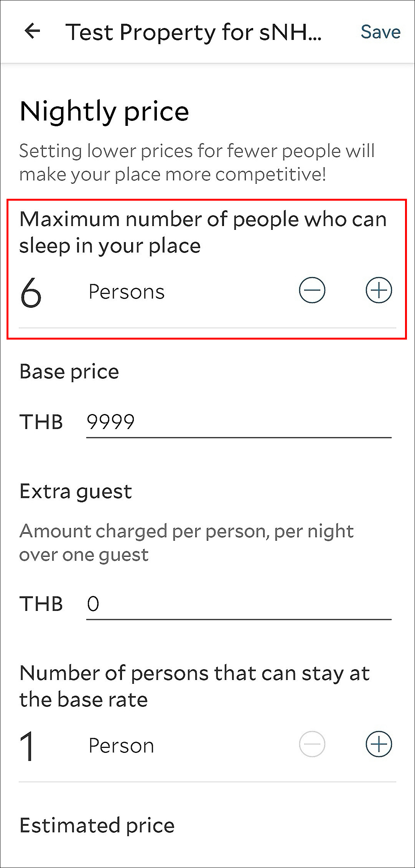Tap the Base price section label
Screen dimensions: 415x868
[x=69, y=371]
